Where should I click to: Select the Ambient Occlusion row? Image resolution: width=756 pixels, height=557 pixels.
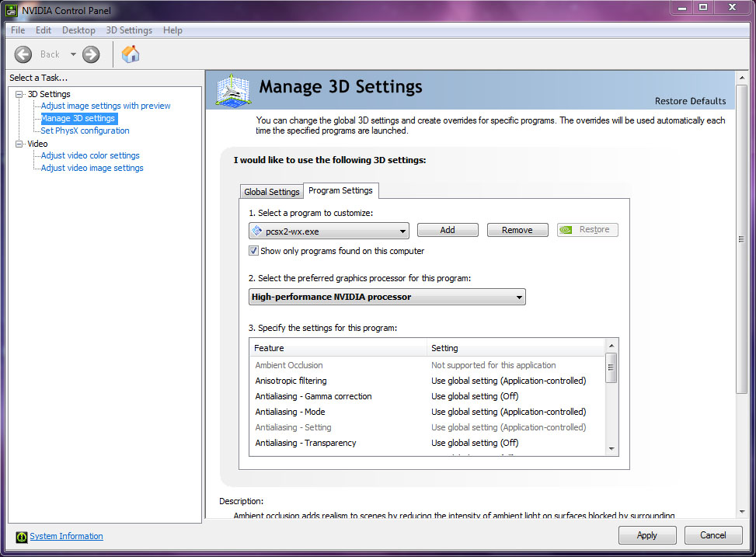(427, 365)
